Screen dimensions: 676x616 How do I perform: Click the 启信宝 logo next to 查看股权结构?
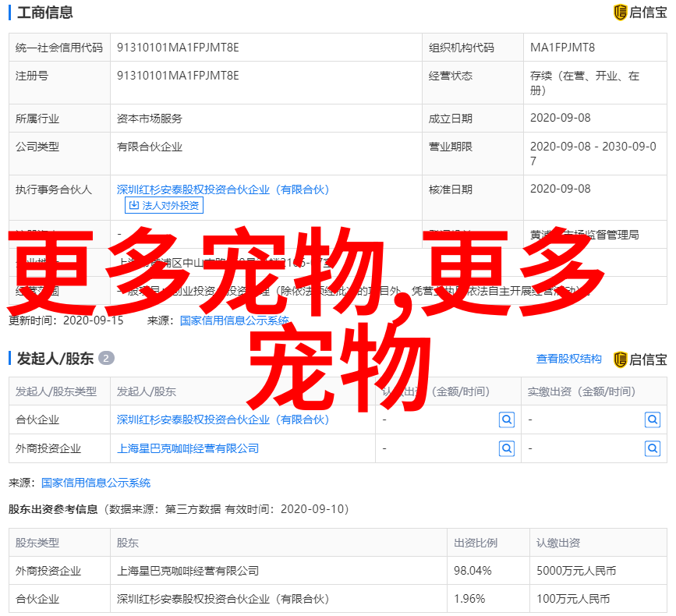pyautogui.click(x=640, y=359)
